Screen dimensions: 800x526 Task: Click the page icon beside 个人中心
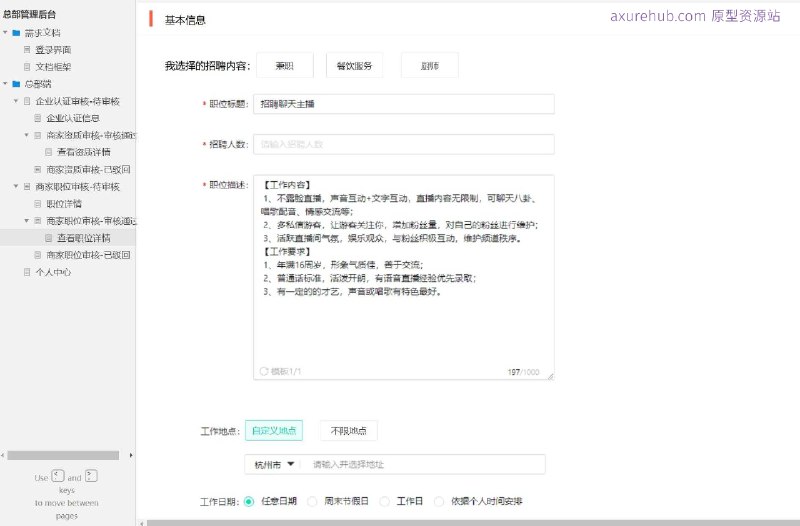coord(27,272)
